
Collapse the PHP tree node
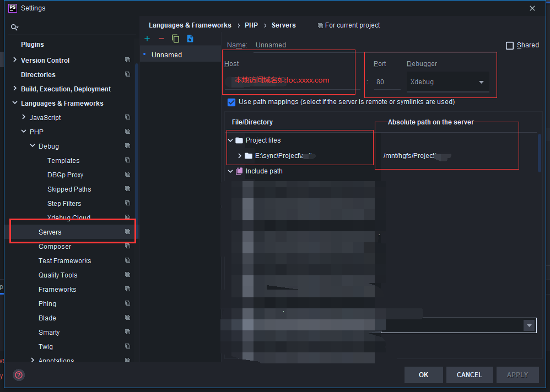pyautogui.click(x=24, y=132)
